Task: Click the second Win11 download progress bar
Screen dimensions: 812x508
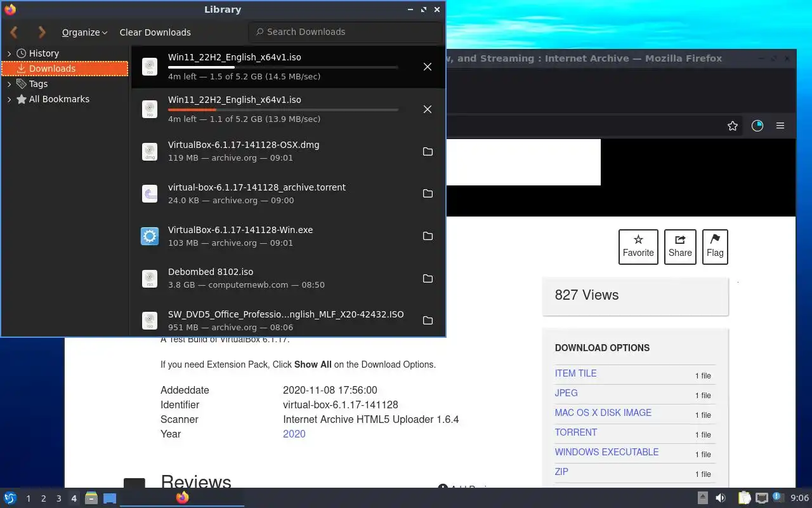Action: point(283,109)
